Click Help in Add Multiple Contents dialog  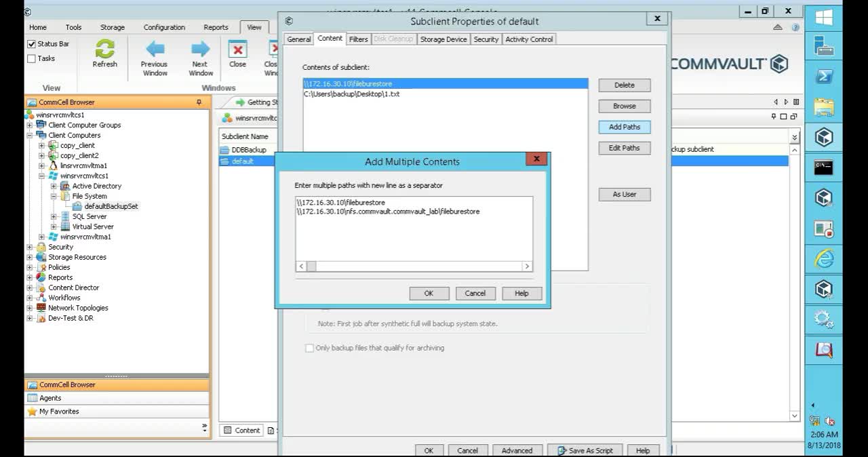[x=521, y=294]
